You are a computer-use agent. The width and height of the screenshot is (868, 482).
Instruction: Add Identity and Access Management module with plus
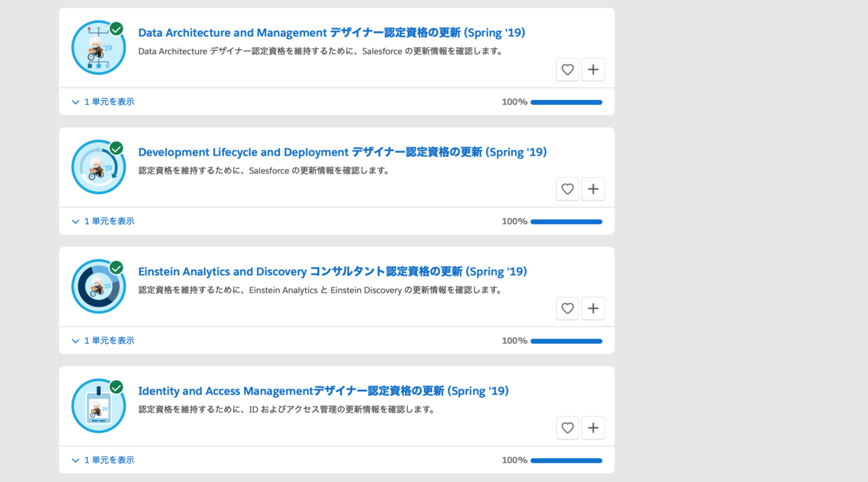pos(593,428)
